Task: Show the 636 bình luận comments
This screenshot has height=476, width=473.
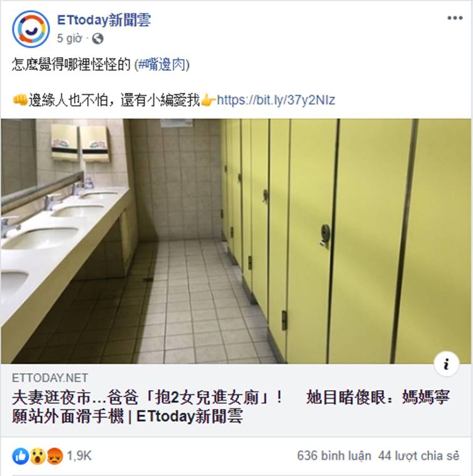Action: coord(334,456)
